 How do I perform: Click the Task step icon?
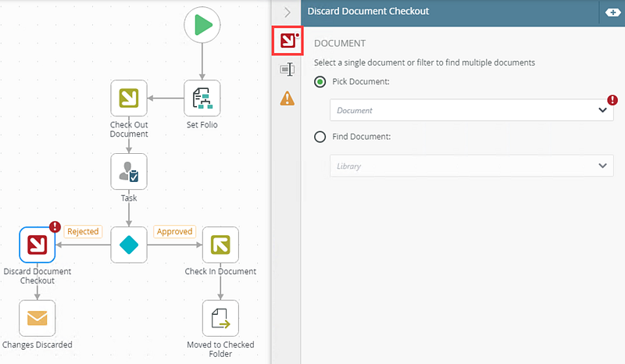[129, 171]
